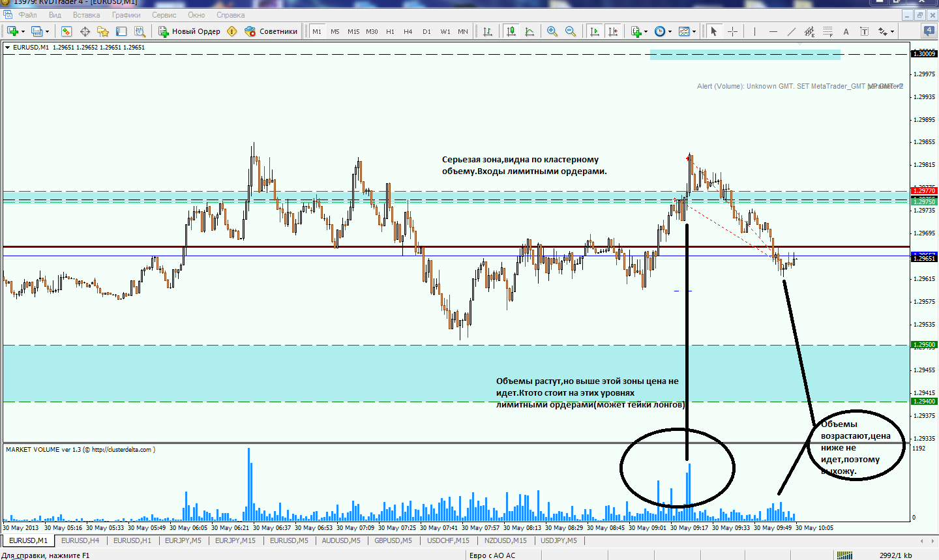Open the Вид menu

pos(55,15)
